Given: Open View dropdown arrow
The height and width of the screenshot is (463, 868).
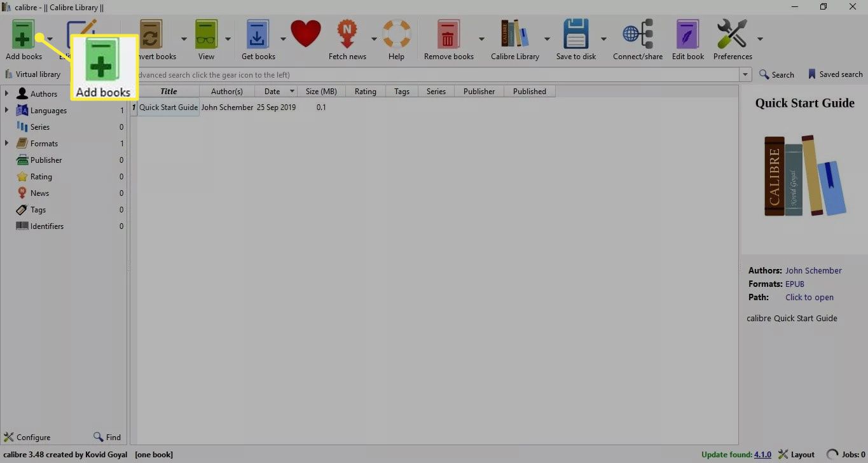Looking at the screenshot, I should click(228, 39).
